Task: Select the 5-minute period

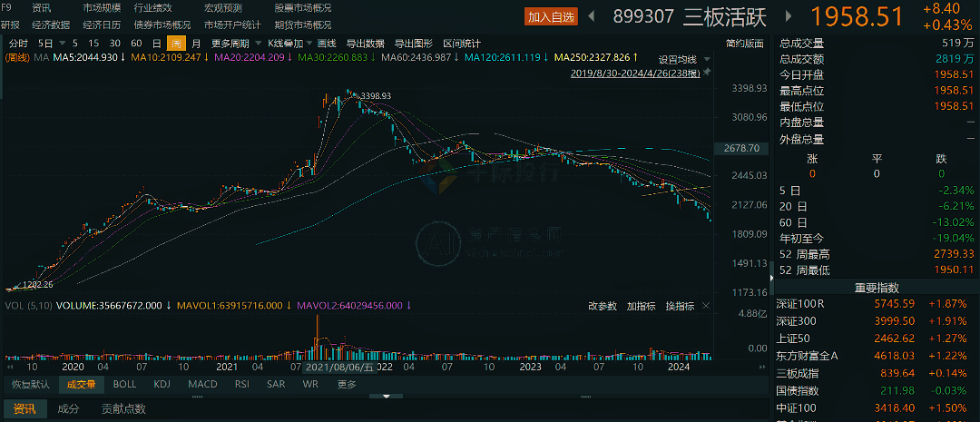Action: (75, 44)
